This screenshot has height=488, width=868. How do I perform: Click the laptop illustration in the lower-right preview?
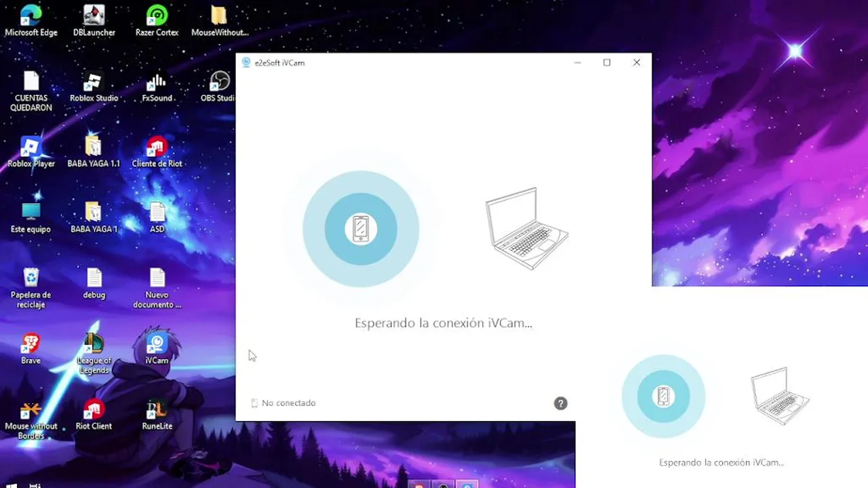pos(781,396)
